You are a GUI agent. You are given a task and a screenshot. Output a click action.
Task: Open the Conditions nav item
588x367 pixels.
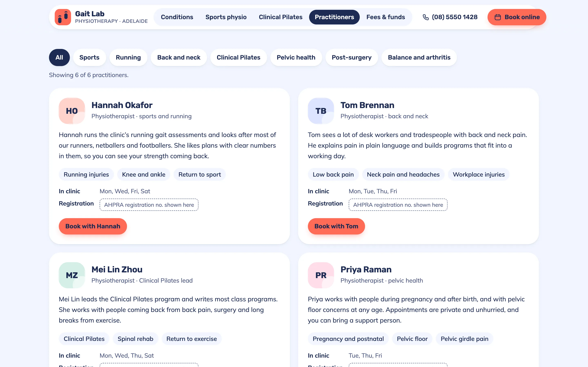(x=177, y=17)
